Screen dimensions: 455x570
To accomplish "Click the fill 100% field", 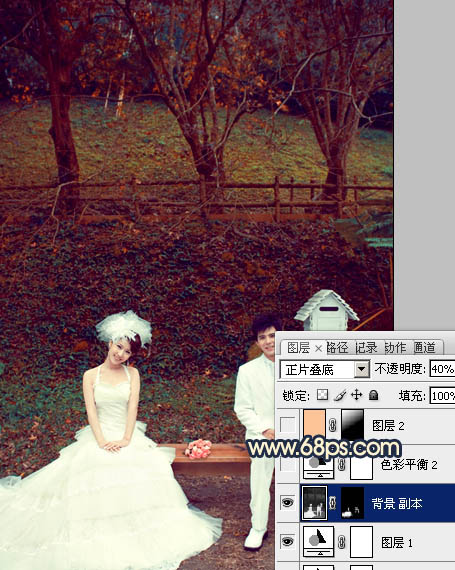I will tap(442, 396).
